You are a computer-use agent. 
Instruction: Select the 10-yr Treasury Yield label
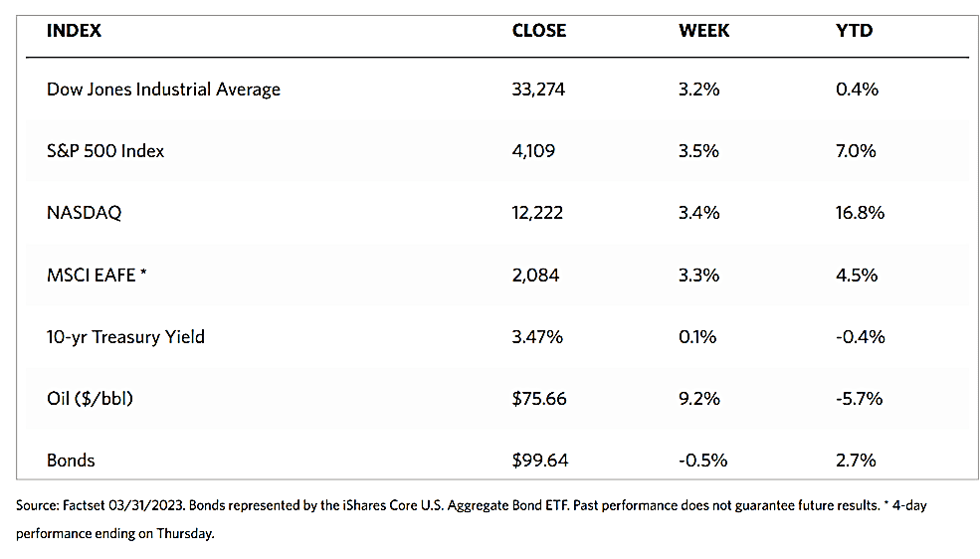pyautogui.click(x=125, y=336)
